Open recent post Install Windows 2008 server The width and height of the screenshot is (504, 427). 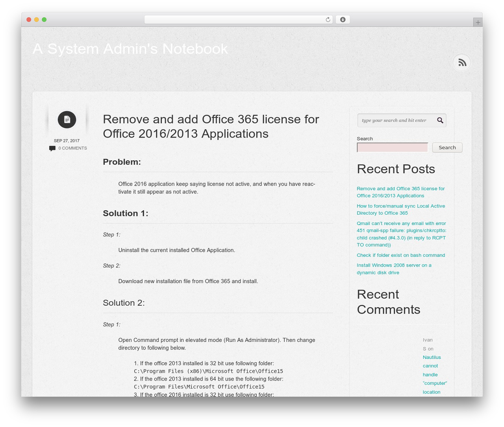pyautogui.click(x=394, y=269)
